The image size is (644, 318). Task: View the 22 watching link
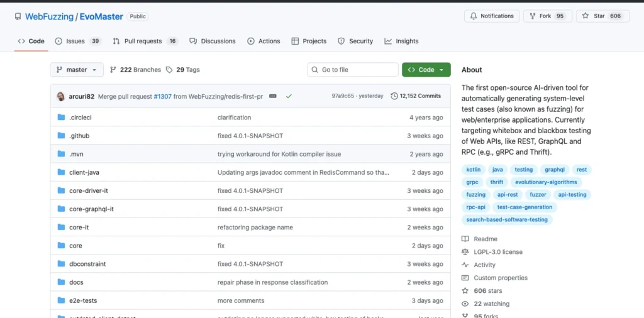pyautogui.click(x=486, y=304)
